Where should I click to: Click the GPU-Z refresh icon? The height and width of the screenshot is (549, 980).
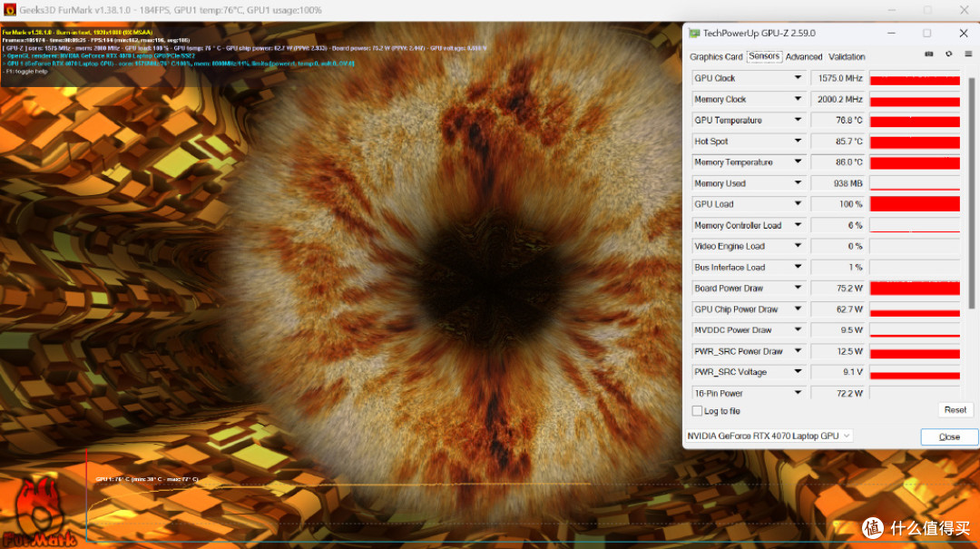pos(949,54)
